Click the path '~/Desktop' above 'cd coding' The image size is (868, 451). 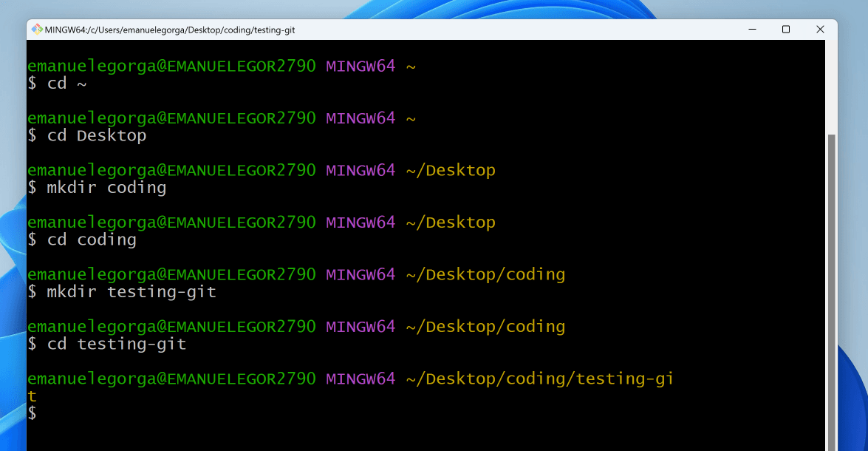point(451,223)
